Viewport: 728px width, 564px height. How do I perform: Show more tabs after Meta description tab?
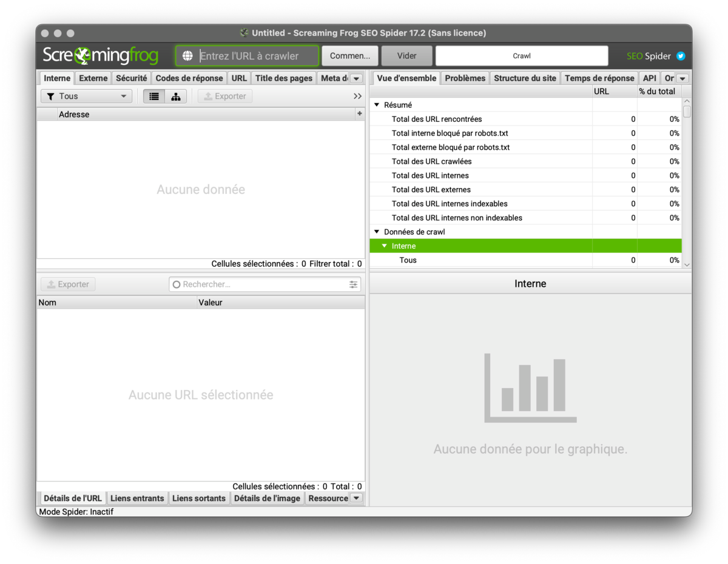pyautogui.click(x=357, y=78)
